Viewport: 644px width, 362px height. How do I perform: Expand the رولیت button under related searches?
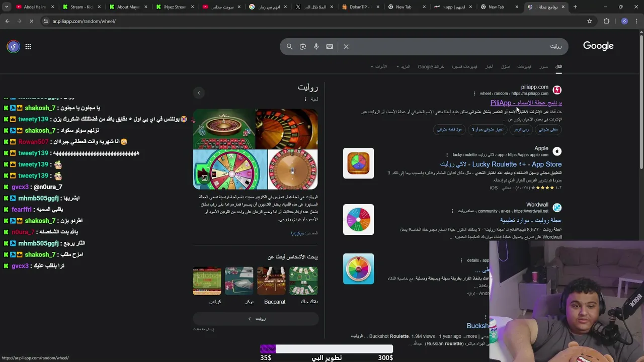pos(256,318)
